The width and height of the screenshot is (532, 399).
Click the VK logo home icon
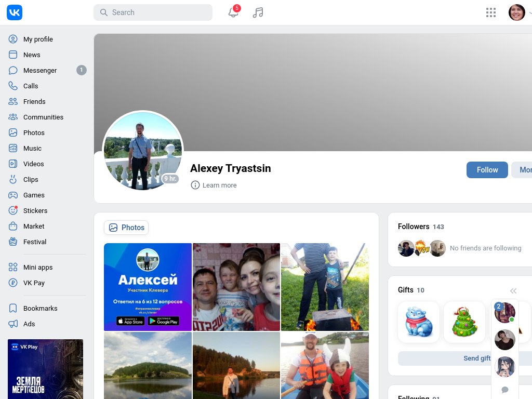point(15,12)
